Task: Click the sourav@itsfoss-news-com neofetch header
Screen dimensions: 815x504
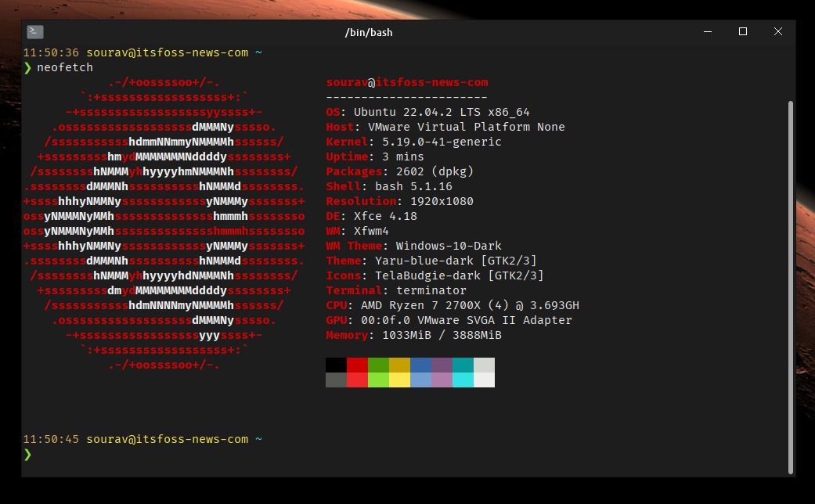Action: click(407, 82)
